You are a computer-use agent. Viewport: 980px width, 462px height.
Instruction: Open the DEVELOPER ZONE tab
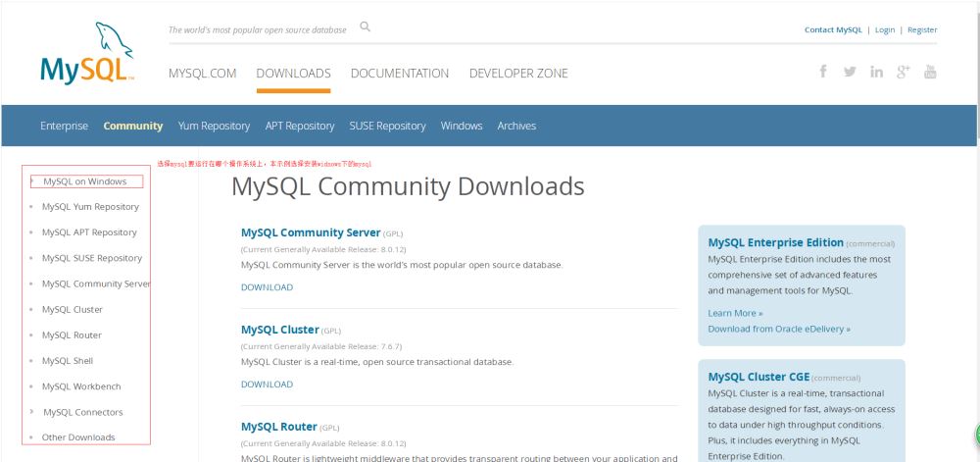[x=518, y=74]
